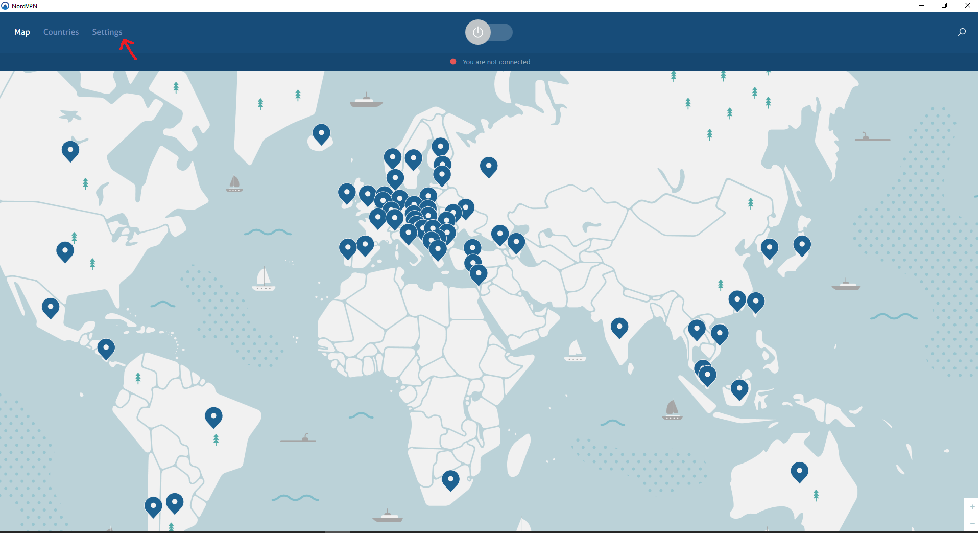
Task: Select the Thailand server pin
Action: [697, 330]
